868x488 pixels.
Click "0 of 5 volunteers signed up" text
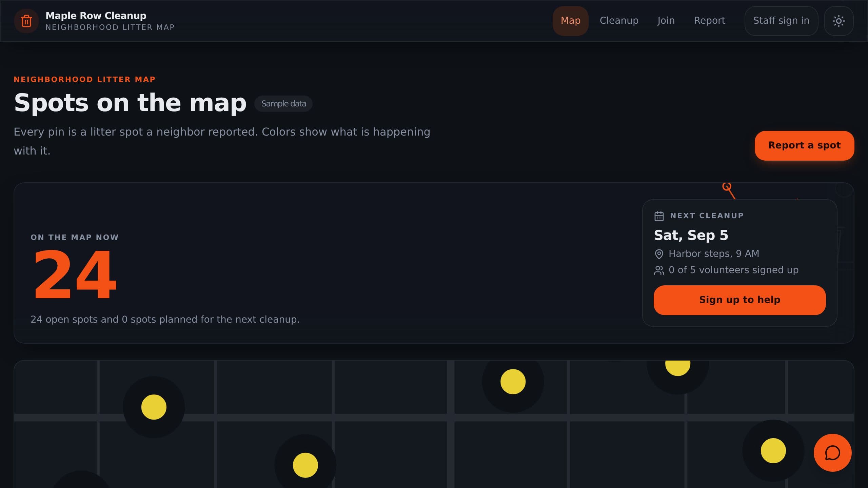click(x=733, y=270)
